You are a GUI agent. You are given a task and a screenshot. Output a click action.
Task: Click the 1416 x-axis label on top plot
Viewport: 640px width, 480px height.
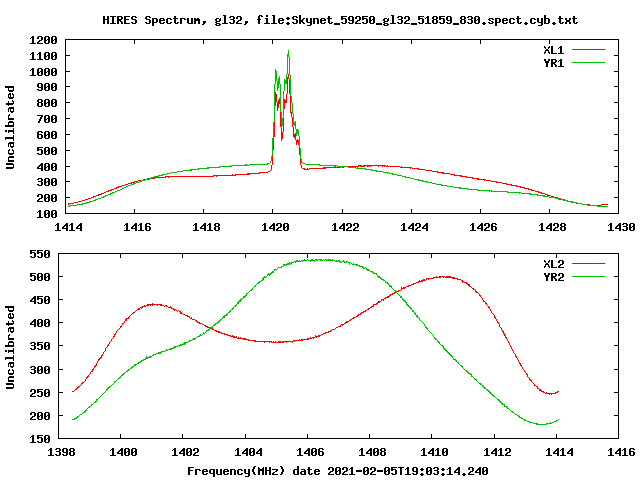[x=137, y=227]
